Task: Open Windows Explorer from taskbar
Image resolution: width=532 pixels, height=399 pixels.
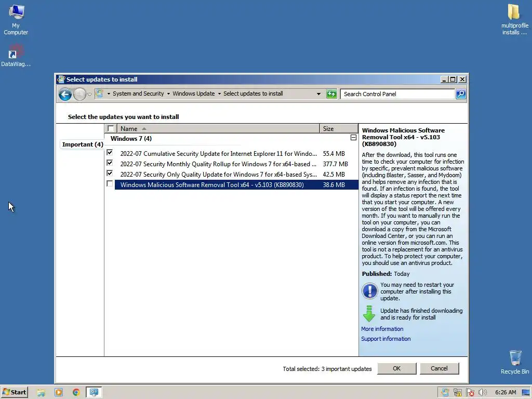Action: [x=41, y=393]
